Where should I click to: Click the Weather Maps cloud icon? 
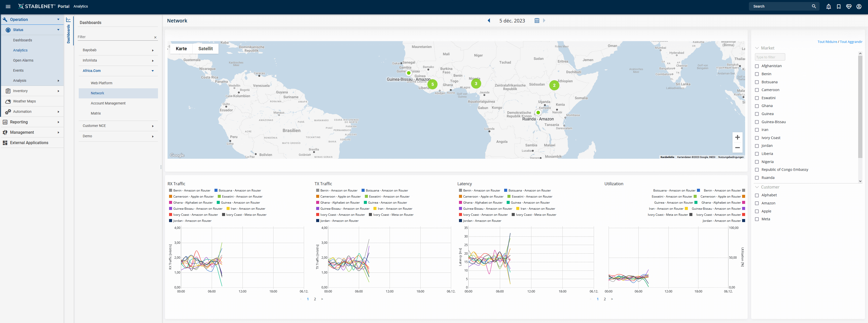click(x=8, y=101)
